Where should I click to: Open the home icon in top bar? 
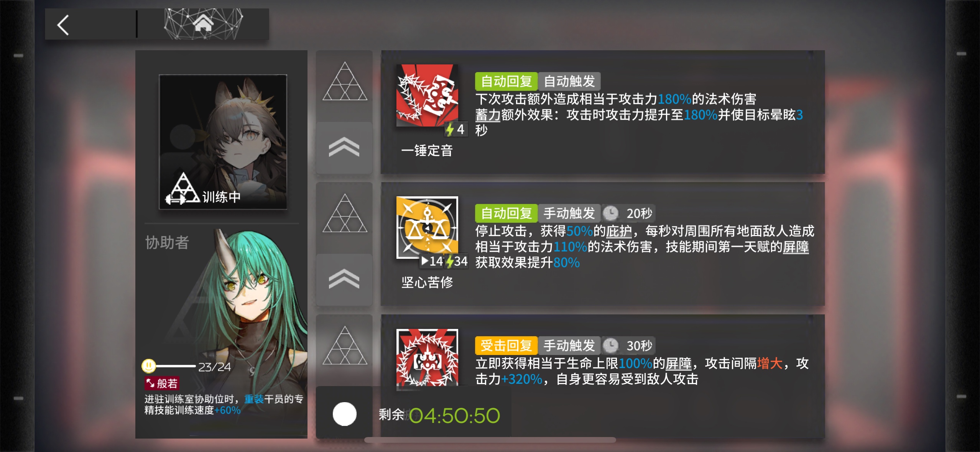[x=203, y=23]
